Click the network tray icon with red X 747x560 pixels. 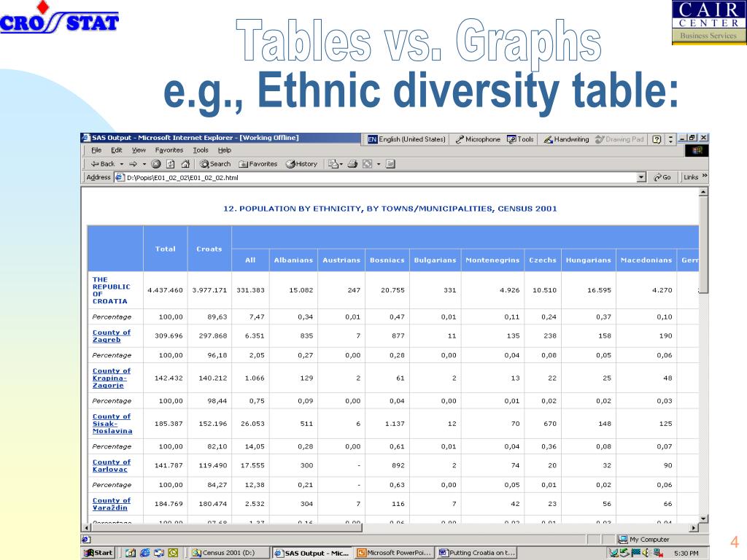(x=658, y=553)
